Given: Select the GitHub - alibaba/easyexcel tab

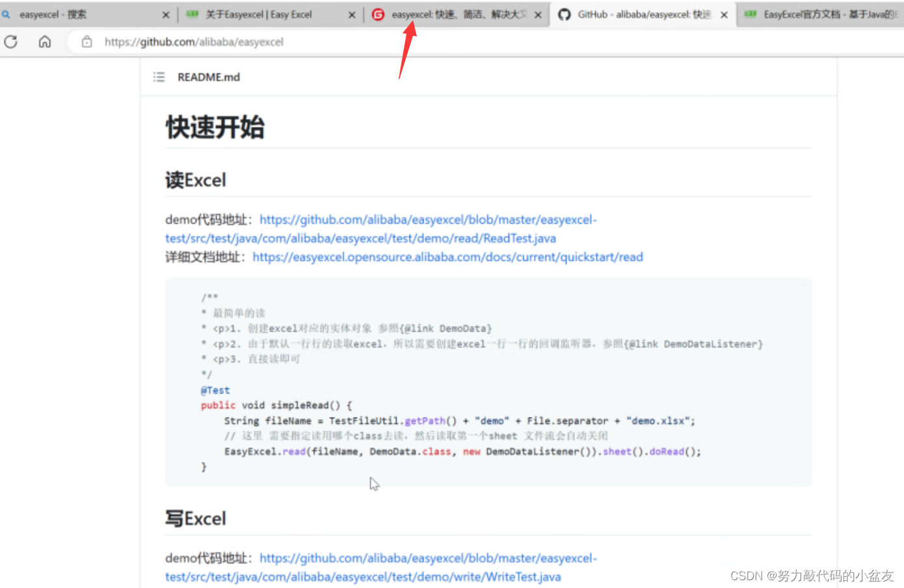Looking at the screenshot, I should [x=644, y=14].
